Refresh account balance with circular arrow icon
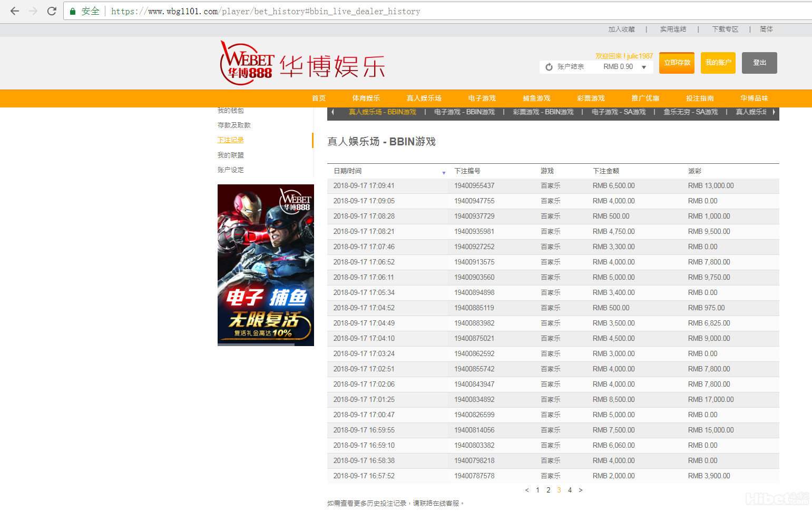Image resolution: width=812 pixels, height=512 pixels. (x=549, y=67)
